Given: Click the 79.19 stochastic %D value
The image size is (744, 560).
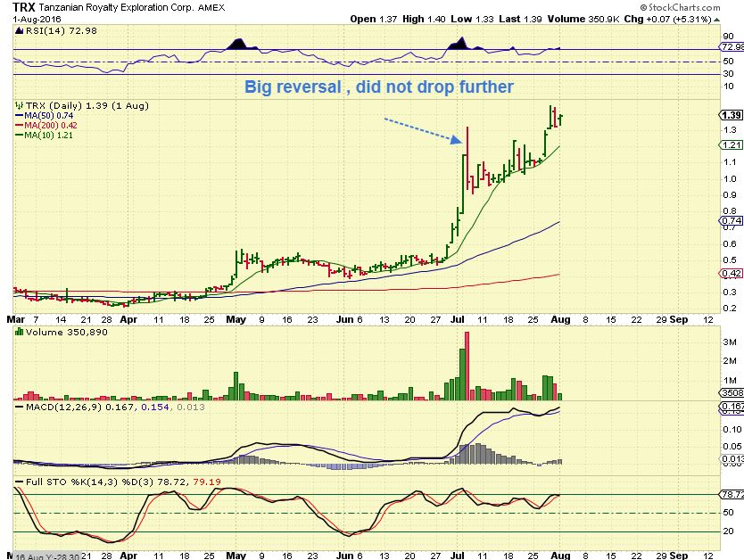Looking at the screenshot, I should (x=207, y=482).
